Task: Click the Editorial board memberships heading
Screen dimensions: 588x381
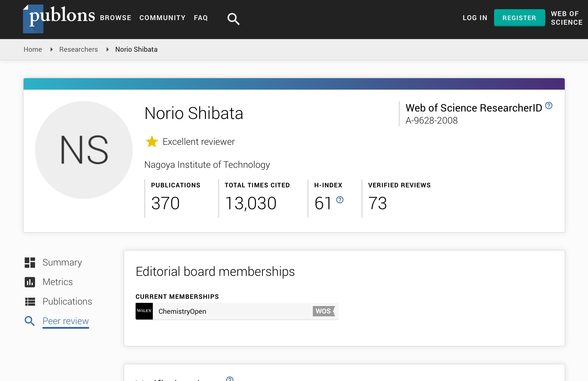Action: pyautogui.click(x=215, y=272)
